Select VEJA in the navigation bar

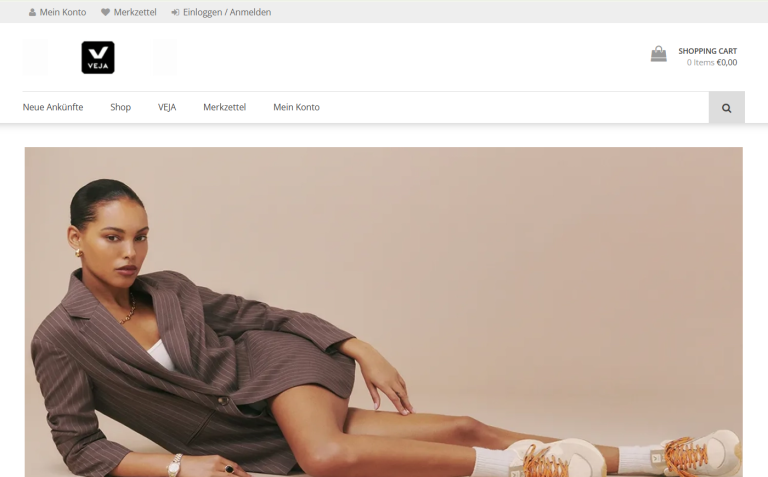click(x=167, y=107)
